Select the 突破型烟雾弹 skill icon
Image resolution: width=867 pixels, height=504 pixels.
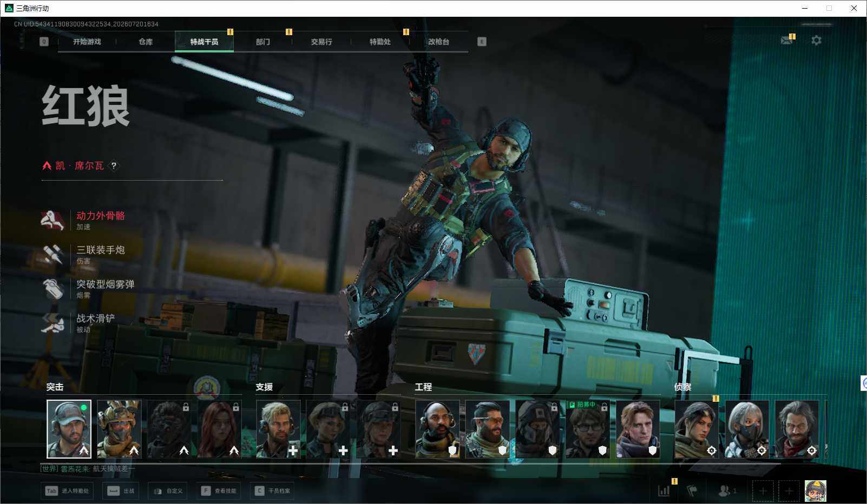[53, 289]
